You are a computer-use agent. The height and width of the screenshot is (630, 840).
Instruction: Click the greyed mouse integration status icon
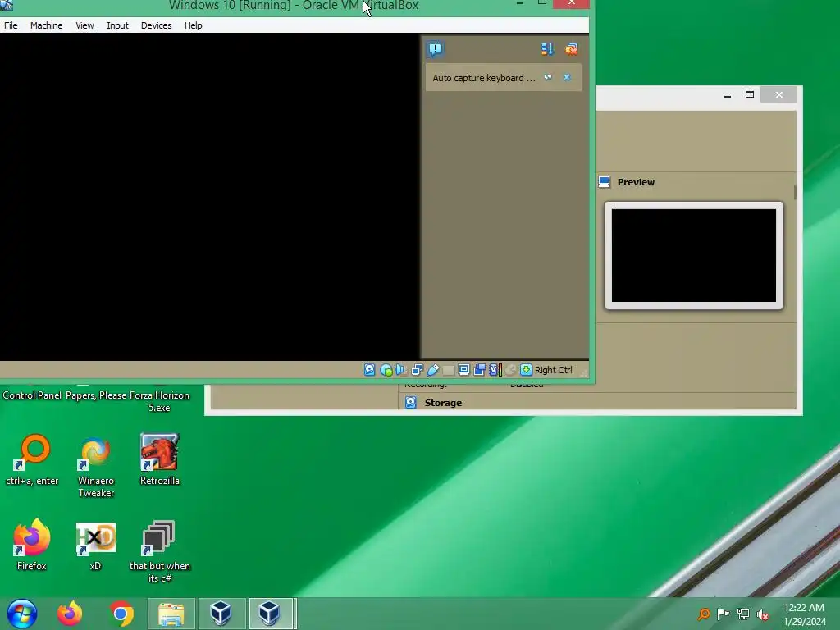pyautogui.click(x=510, y=370)
